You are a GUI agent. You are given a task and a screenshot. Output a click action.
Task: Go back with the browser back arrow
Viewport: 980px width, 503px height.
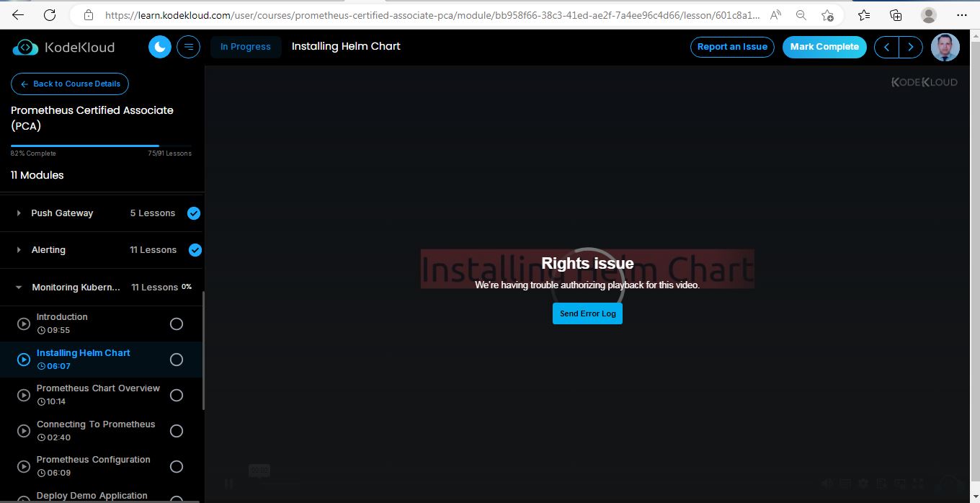tap(18, 14)
